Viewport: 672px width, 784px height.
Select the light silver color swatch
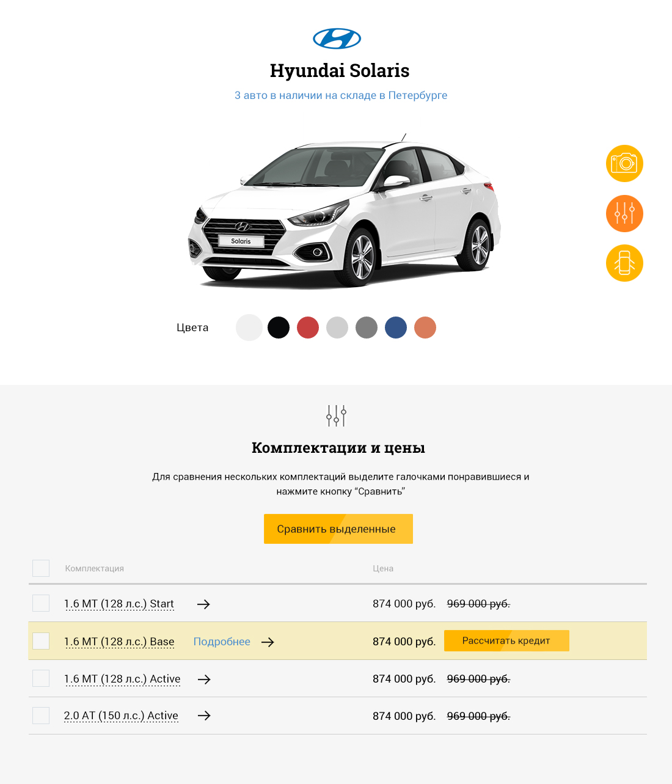(x=337, y=328)
